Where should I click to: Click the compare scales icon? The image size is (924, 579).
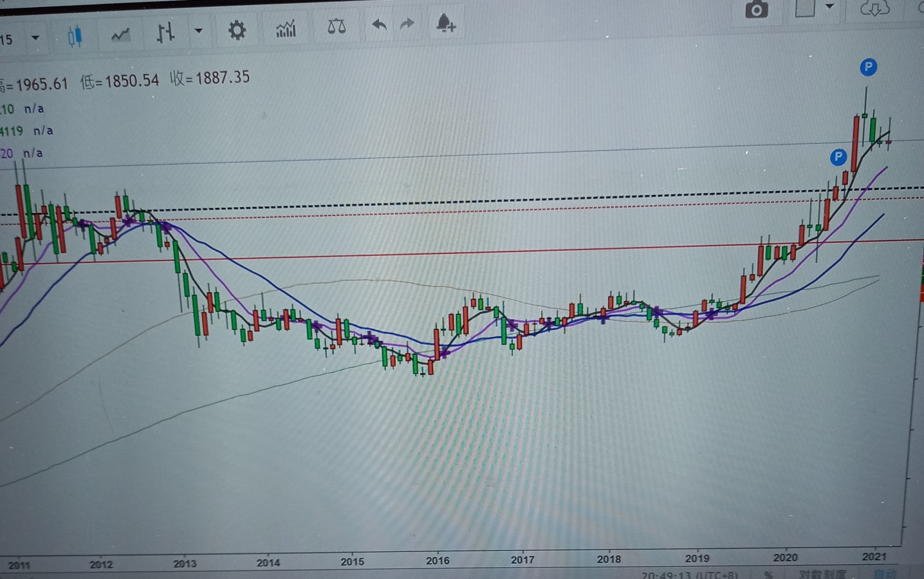tap(337, 26)
